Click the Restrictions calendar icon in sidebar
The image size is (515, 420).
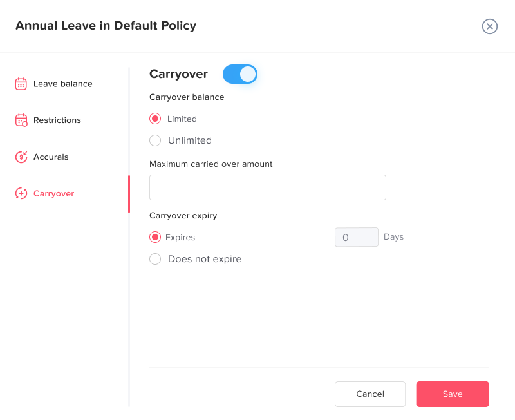coord(21,120)
